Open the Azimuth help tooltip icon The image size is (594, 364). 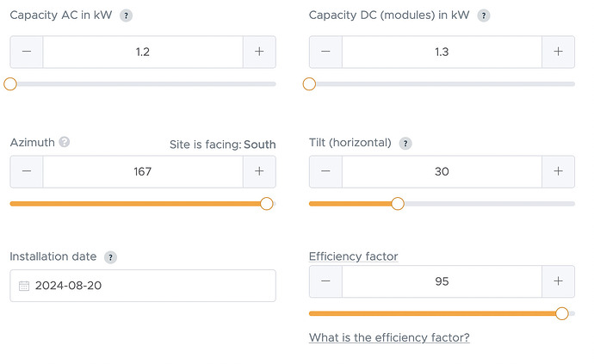pos(65,143)
